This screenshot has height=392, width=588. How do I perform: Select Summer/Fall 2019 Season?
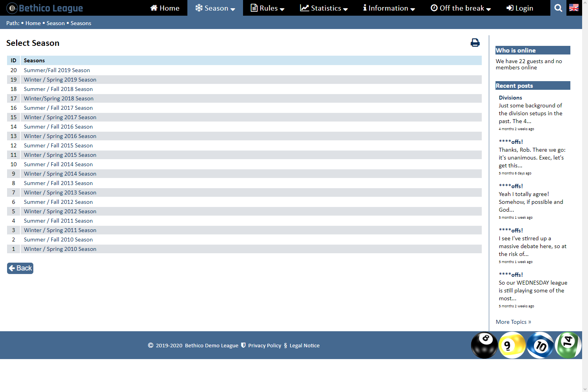coord(57,70)
